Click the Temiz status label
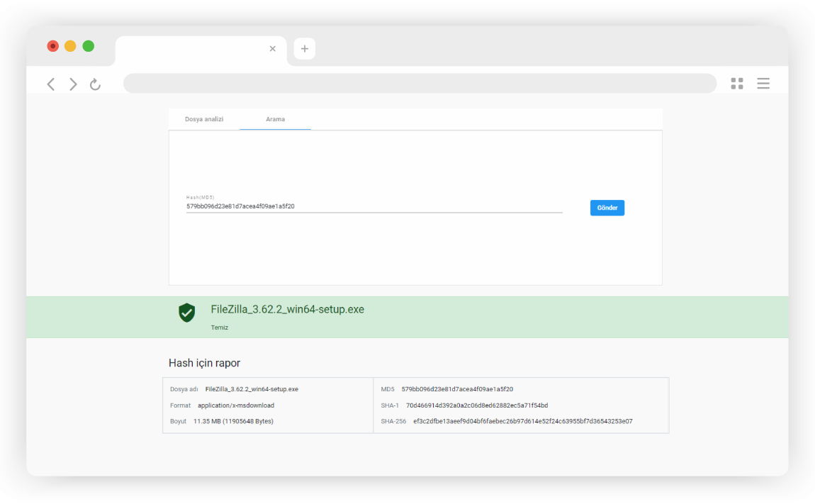The image size is (815, 504). pos(220,327)
